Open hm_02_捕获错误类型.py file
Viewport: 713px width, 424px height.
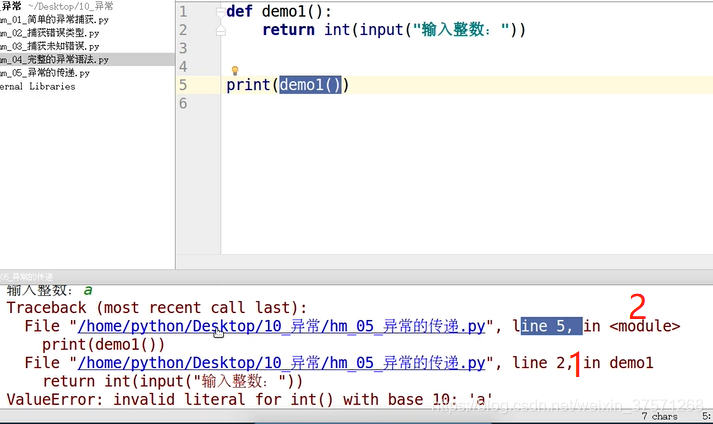(x=49, y=33)
